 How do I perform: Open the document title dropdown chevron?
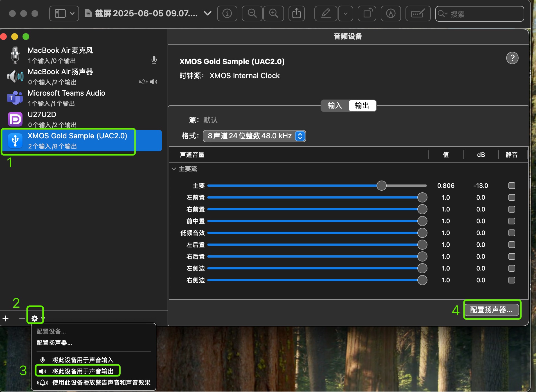tap(208, 13)
